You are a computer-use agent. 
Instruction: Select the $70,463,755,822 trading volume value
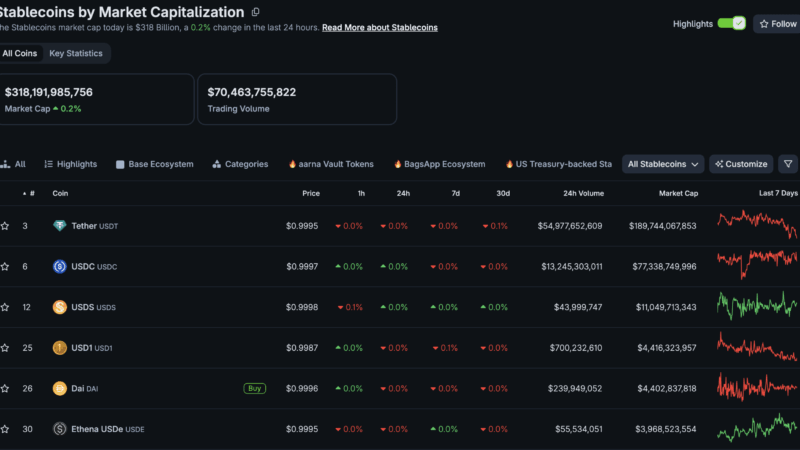click(x=252, y=92)
